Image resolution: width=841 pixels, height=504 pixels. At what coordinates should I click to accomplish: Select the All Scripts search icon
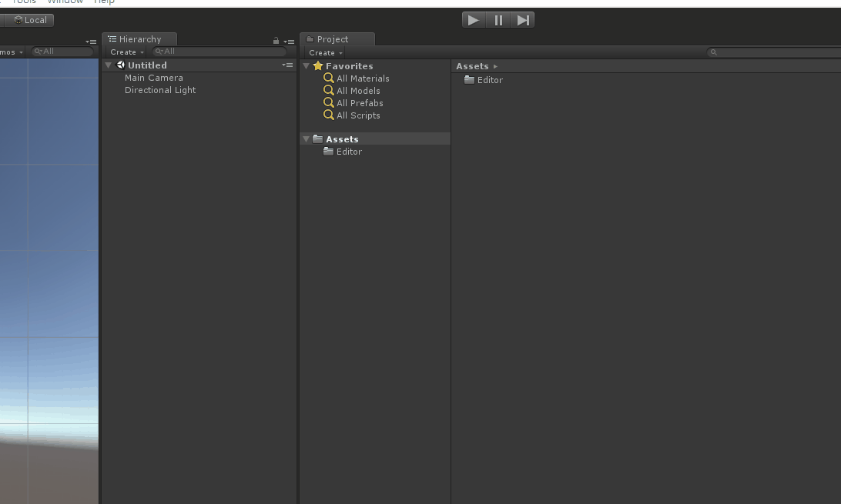[x=329, y=115]
